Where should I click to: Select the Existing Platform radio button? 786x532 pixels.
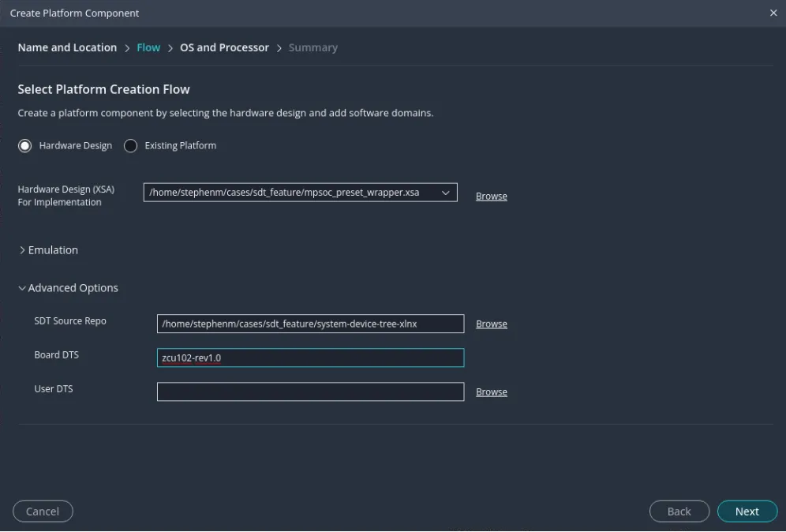(131, 146)
